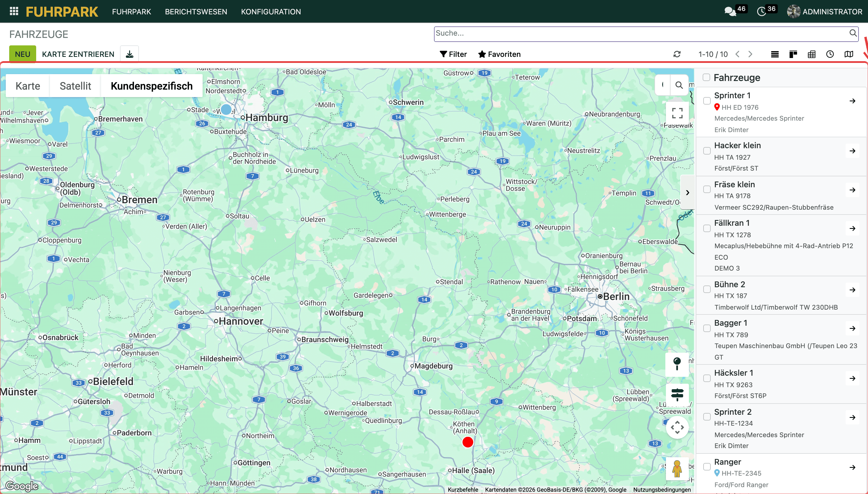
Task: Open Häcksler 1 details arrow
Action: pos(852,378)
